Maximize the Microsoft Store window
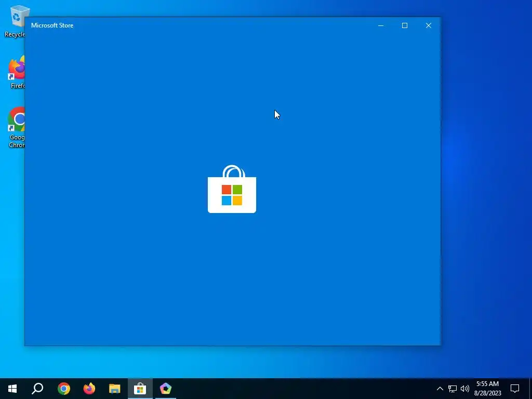 coord(404,25)
